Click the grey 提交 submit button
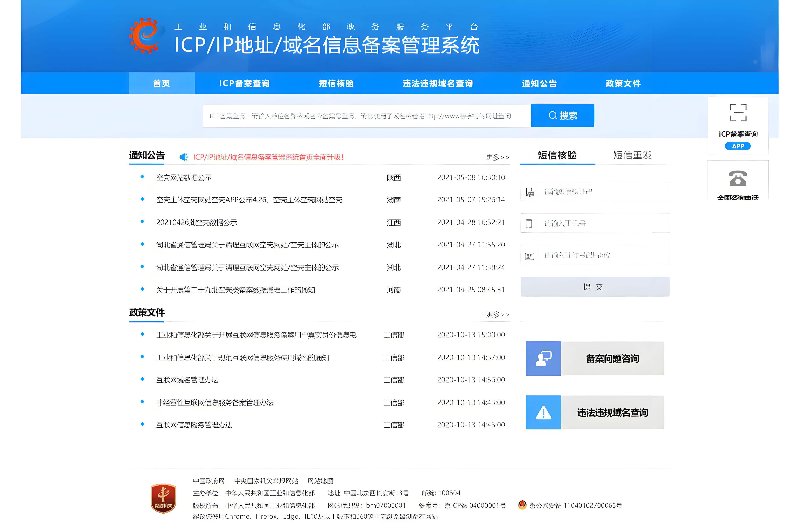 (595, 287)
